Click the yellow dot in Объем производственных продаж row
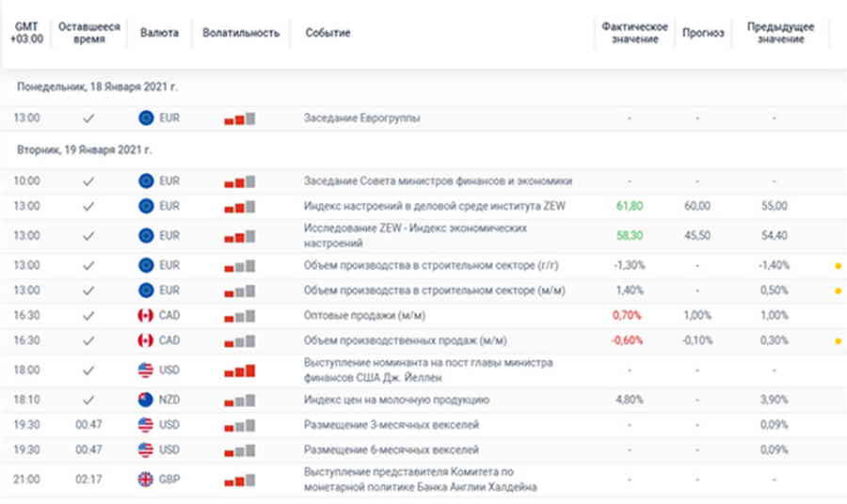Image resolution: width=847 pixels, height=504 pixels. pyautogui.click(x=838, y=340)
